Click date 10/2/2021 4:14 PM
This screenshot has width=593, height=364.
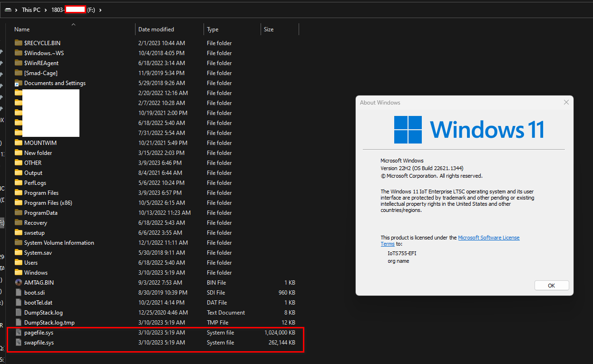tap(161, 302)
